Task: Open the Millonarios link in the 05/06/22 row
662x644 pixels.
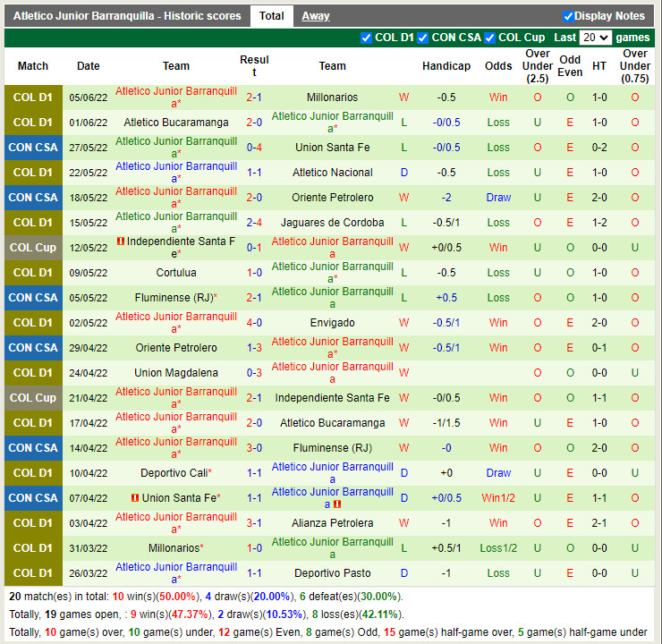Action: coord(332,97)
